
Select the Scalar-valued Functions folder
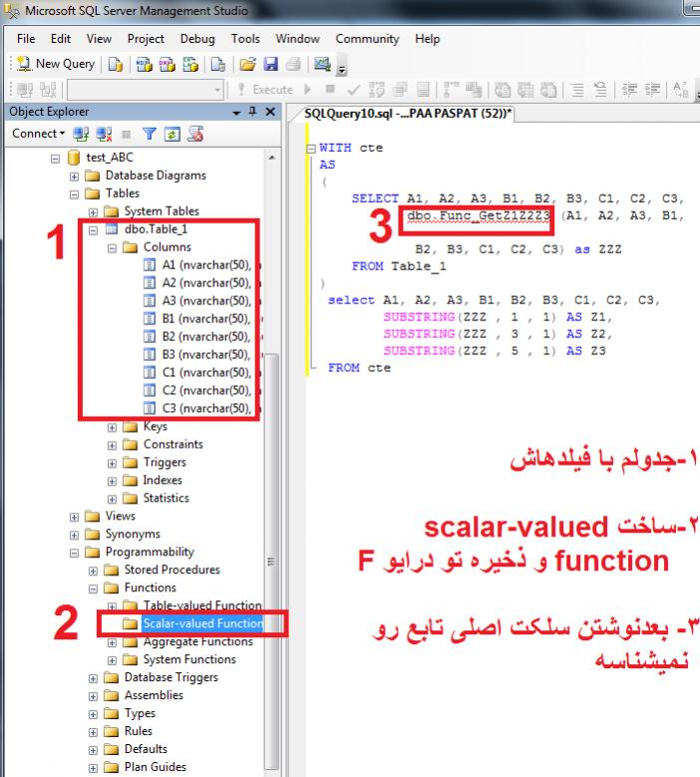193,623
